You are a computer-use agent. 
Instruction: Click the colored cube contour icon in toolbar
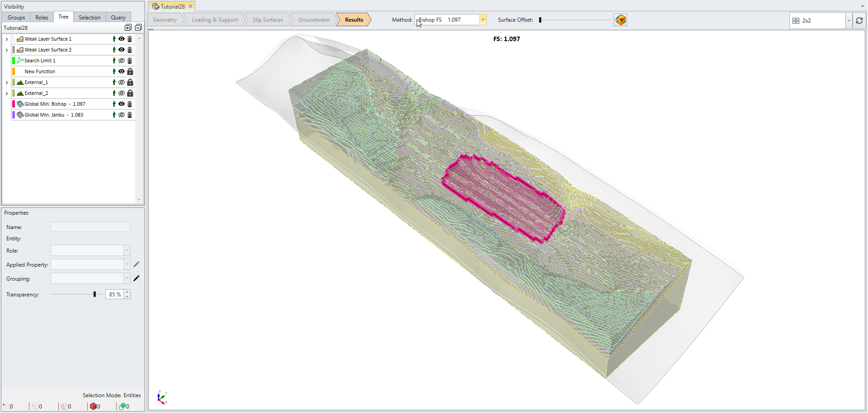[x=620, y=20]
